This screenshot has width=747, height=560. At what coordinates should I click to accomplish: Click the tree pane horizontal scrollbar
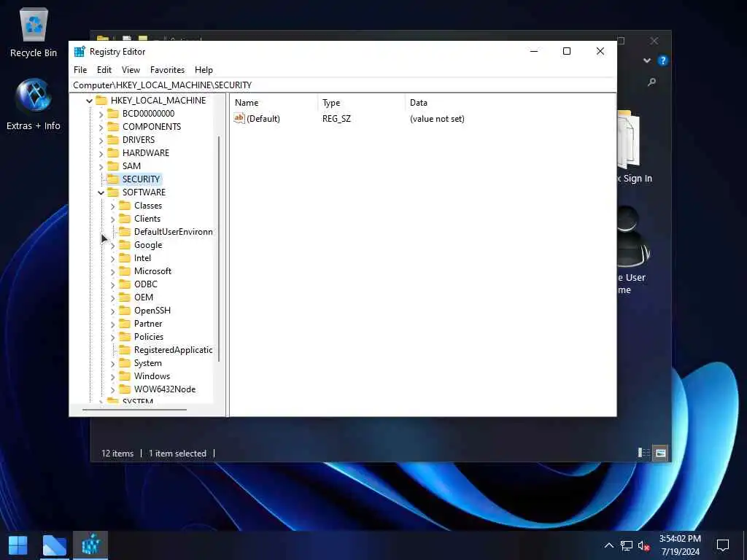[x=134, y=409]
